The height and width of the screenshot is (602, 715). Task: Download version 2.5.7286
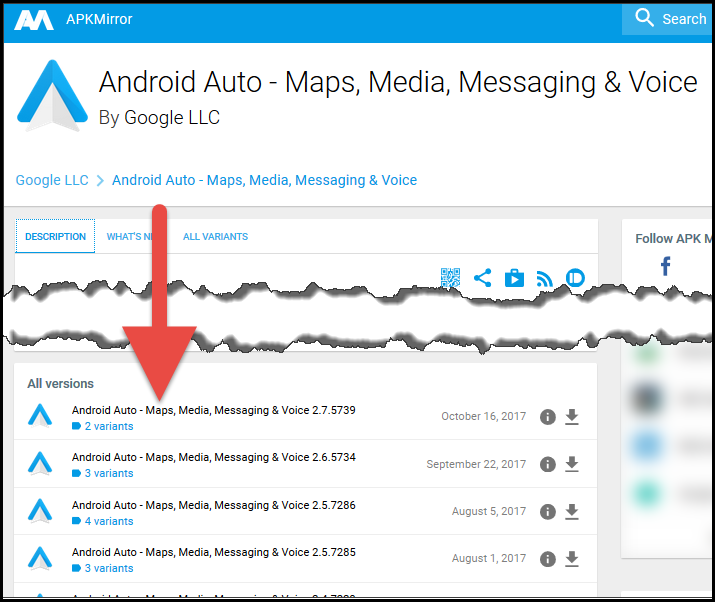[572, 512]
